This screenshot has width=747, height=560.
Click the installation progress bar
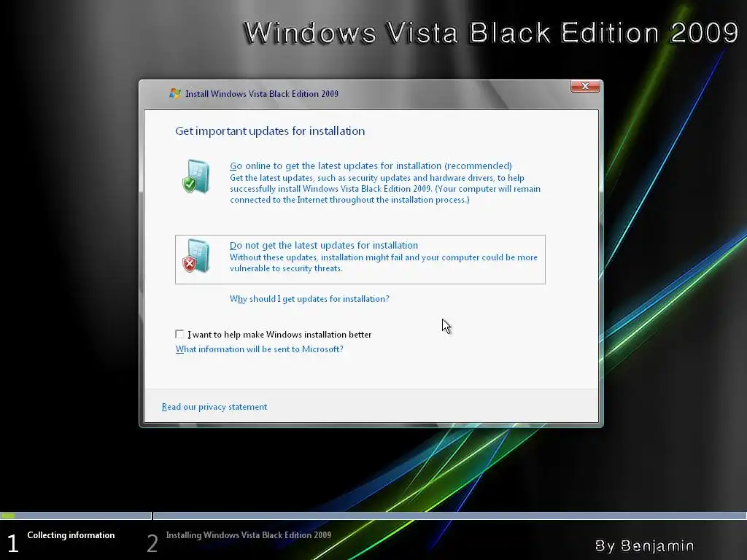coord(373,516)
